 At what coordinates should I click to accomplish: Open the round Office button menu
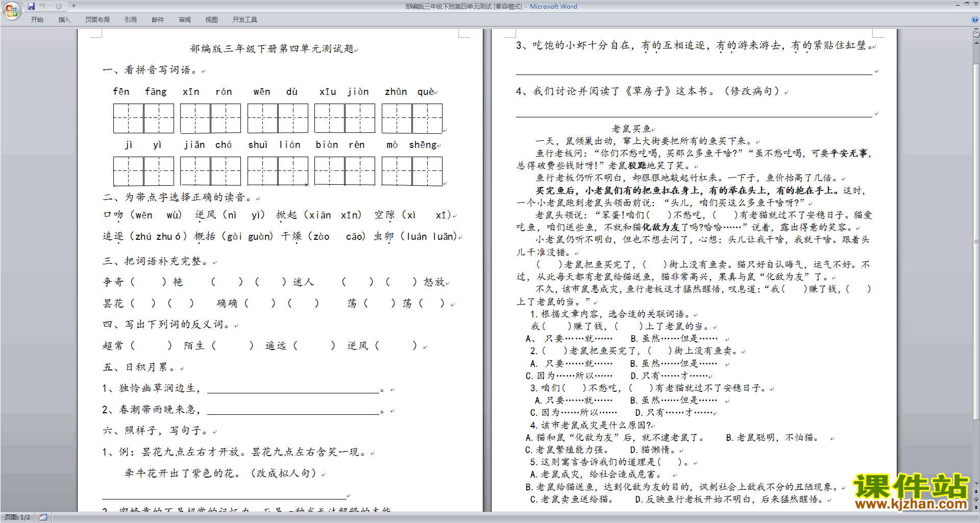click(x=11, y=10)
